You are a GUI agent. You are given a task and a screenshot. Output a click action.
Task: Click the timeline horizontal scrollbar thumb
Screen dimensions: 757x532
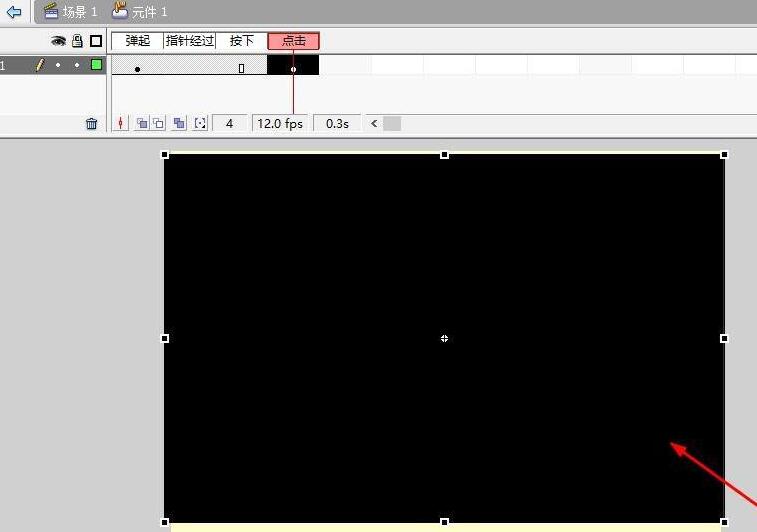point(392,124)
